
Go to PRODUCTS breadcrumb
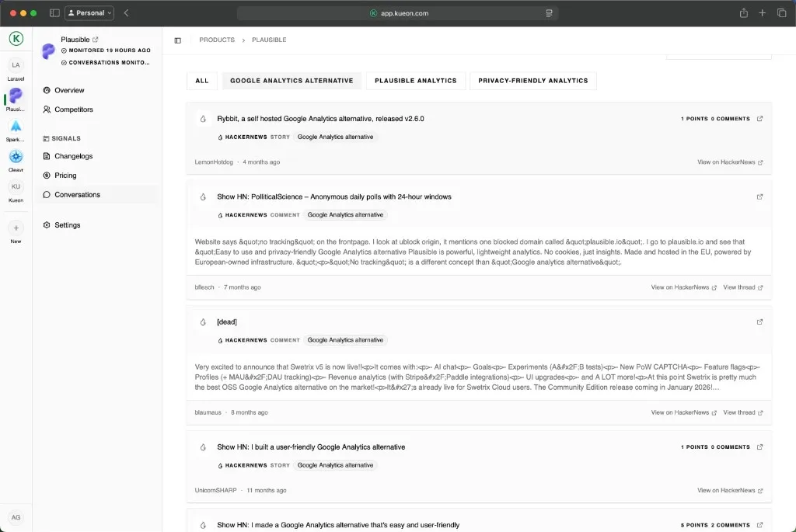217,40
